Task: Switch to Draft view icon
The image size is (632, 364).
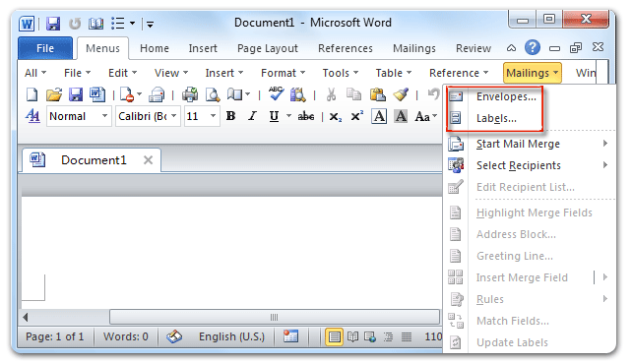Action: click(x=407, y=336)
